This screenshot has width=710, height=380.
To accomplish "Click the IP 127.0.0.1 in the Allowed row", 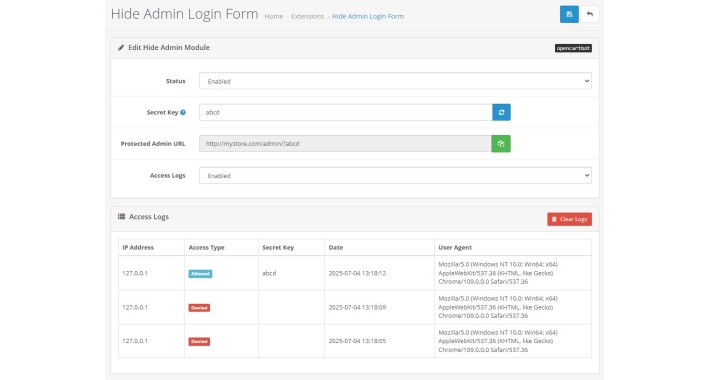I will coord(135,273).
